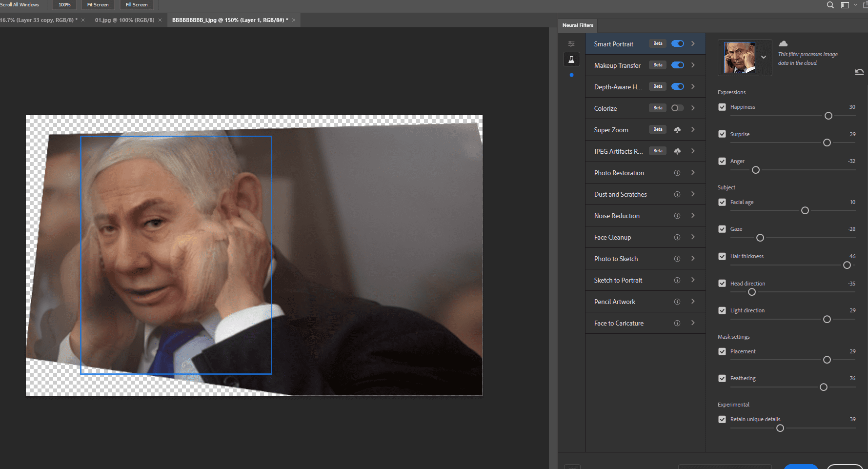868x469 pixels.
Task: Click info icon beside Face to Caricature
Action: point(677,323)
